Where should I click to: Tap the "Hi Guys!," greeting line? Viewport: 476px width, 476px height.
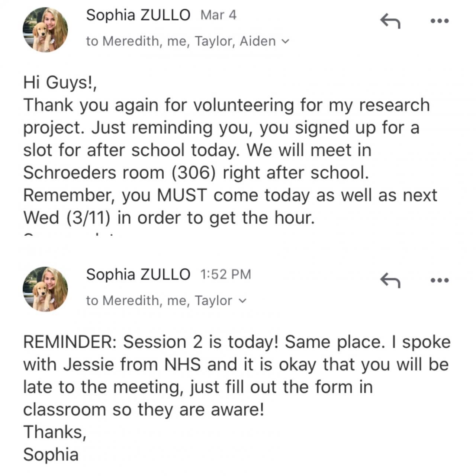[60, 82]
